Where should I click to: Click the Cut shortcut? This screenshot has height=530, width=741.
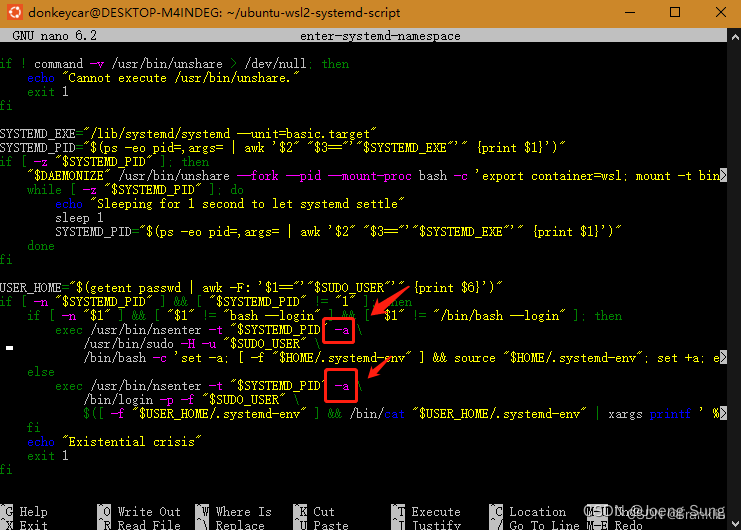click(314, 512)
